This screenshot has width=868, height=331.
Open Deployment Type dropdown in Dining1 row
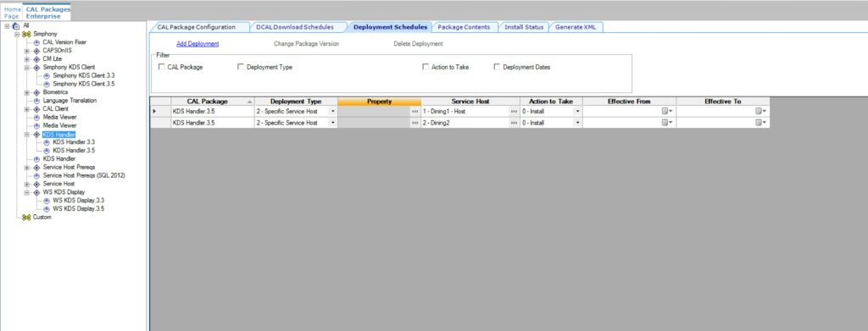(332, 111)
